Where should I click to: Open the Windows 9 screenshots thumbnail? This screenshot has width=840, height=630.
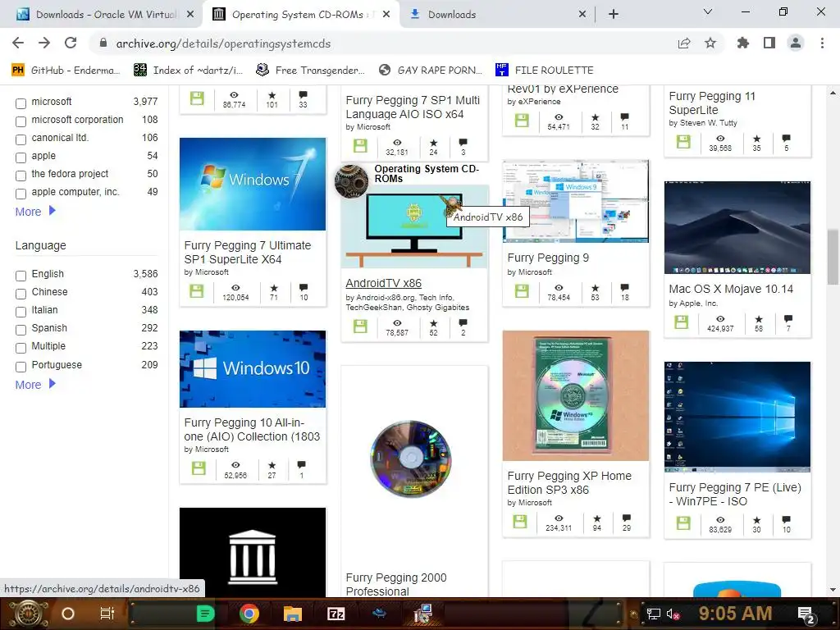pos(575,202)
